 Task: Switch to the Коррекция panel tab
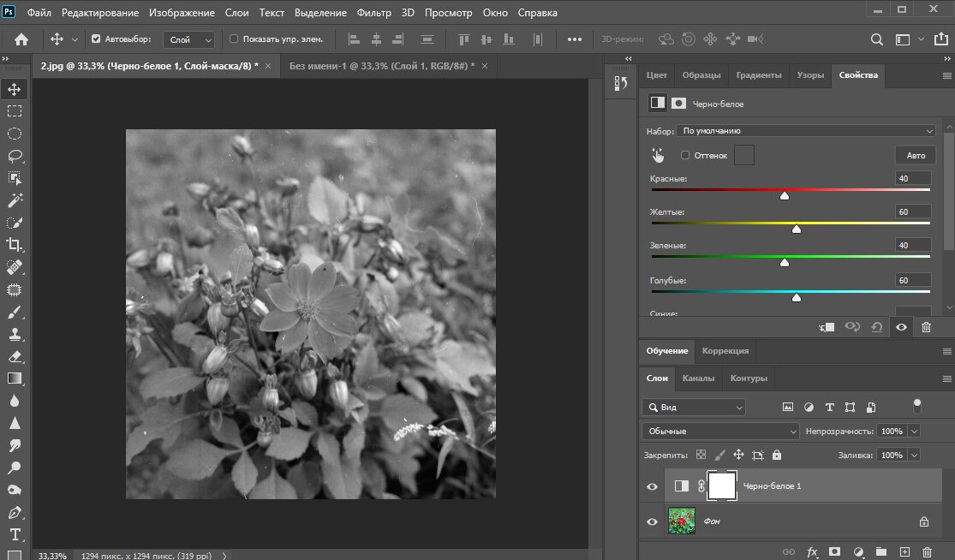point(725,350)
